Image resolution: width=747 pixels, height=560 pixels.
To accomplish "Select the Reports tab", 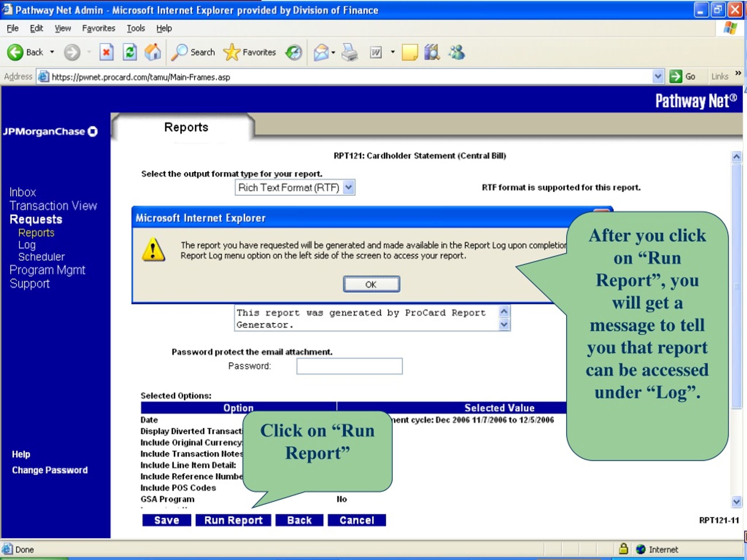I will point(186,127).
